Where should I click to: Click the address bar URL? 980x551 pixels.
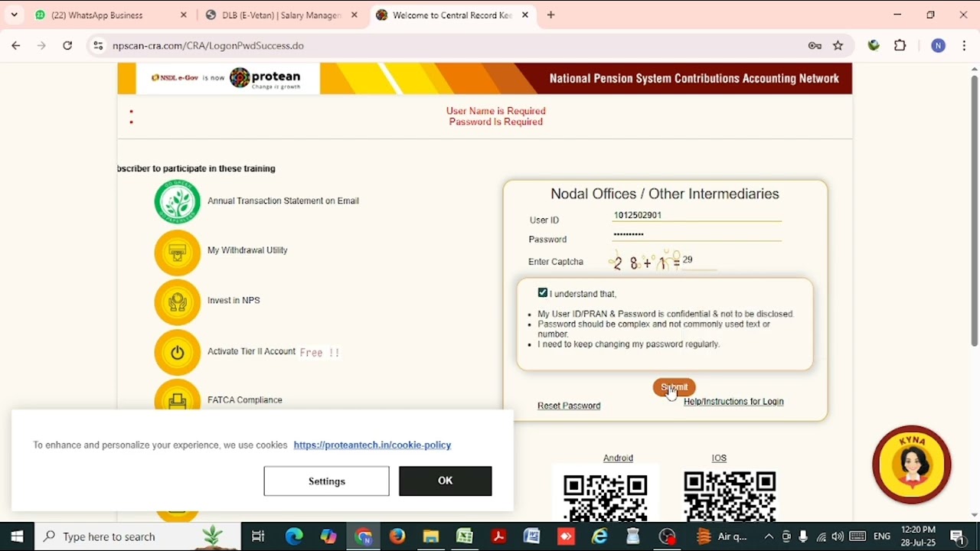tap(208, 46)
